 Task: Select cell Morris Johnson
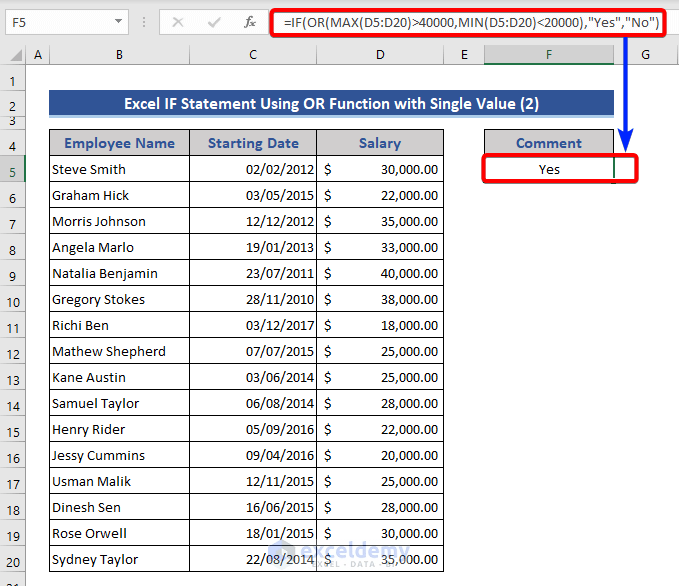point(120,221)
